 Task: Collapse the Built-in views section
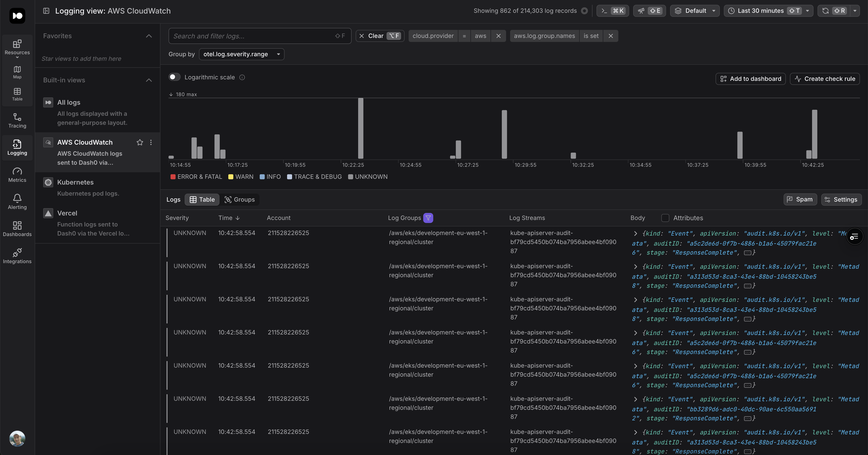(149, 80)
